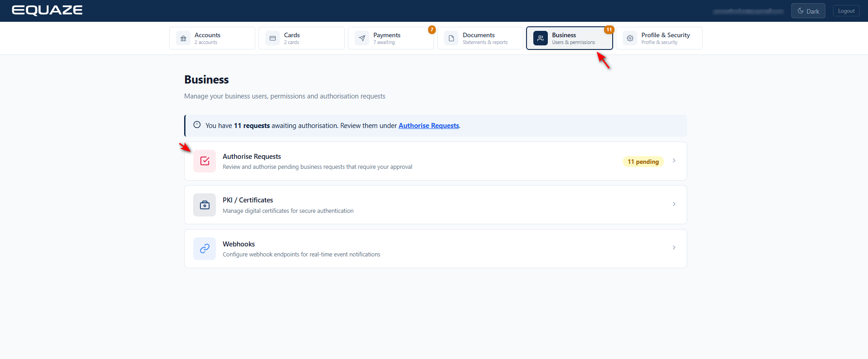Click the Cards credit card icon
Screen dimensions: 868x359
coord(273,39)
